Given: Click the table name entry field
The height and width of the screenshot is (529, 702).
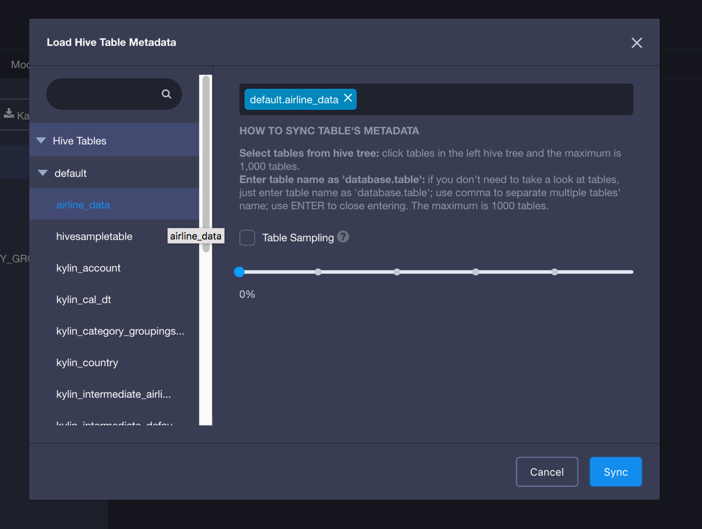Looking at the screenshot, I should [490, 99].
